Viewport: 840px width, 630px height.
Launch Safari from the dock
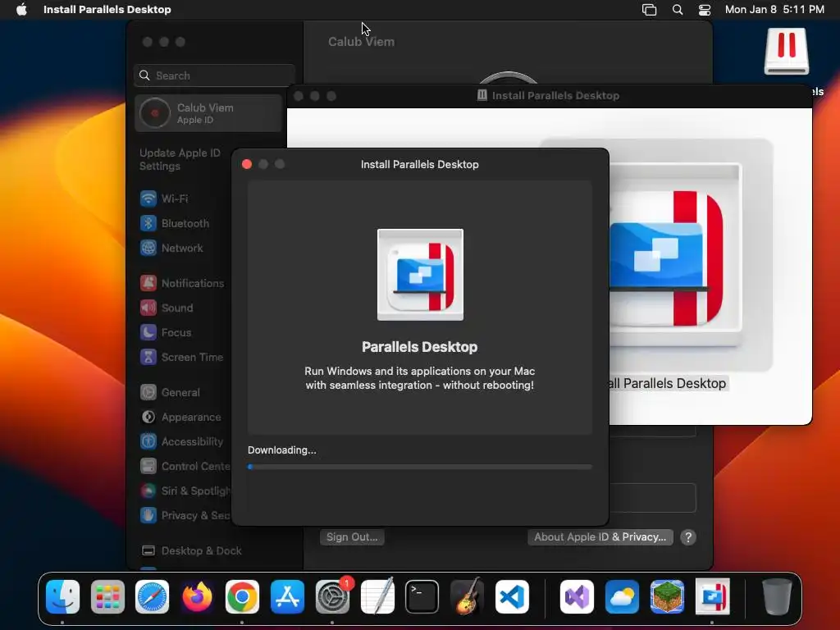tap(152, 596)
